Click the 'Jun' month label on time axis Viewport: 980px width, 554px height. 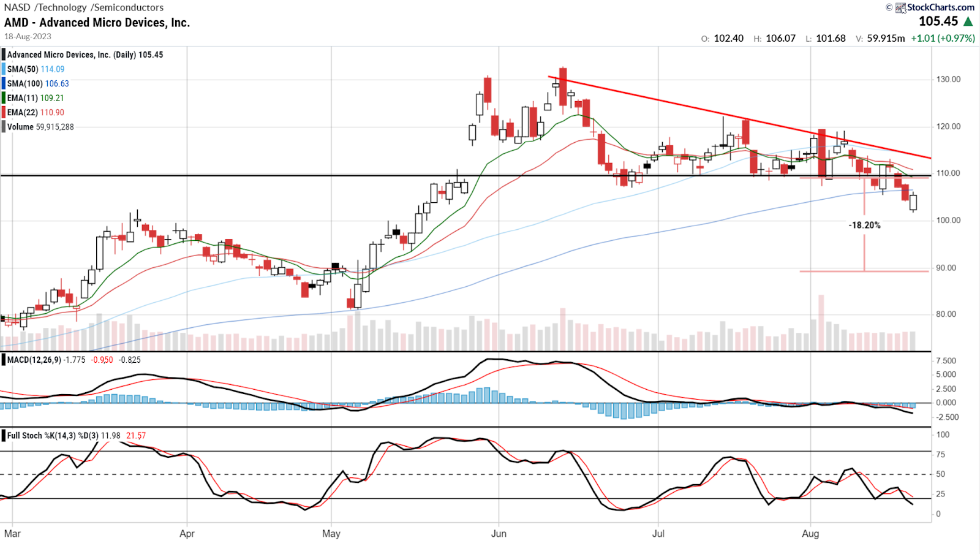pyautogui.click(x=499, y=534)
